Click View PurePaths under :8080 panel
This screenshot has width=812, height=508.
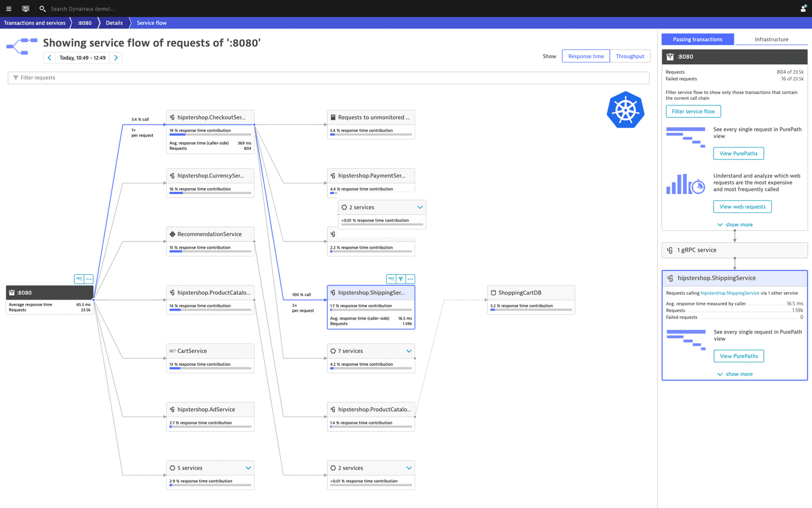coord(738,153)
